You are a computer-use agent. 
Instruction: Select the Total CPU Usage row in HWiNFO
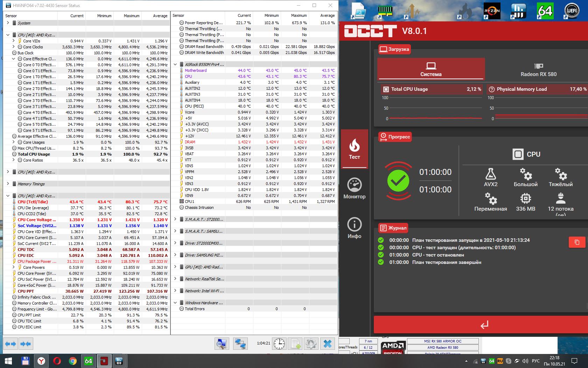point(86,154)
